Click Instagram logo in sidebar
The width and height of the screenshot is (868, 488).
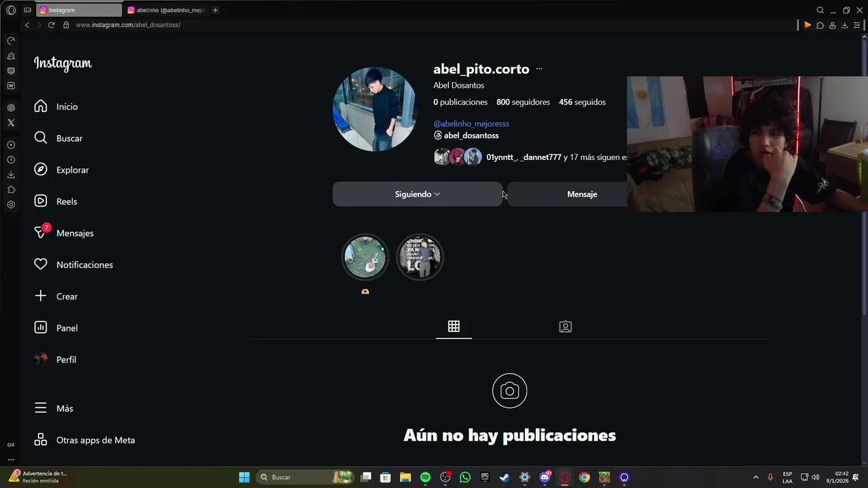click(x=62, y=63)
